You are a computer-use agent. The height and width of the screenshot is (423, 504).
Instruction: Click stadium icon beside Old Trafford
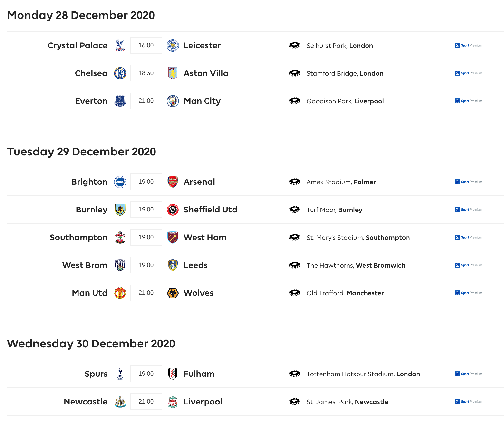[295, 293]
